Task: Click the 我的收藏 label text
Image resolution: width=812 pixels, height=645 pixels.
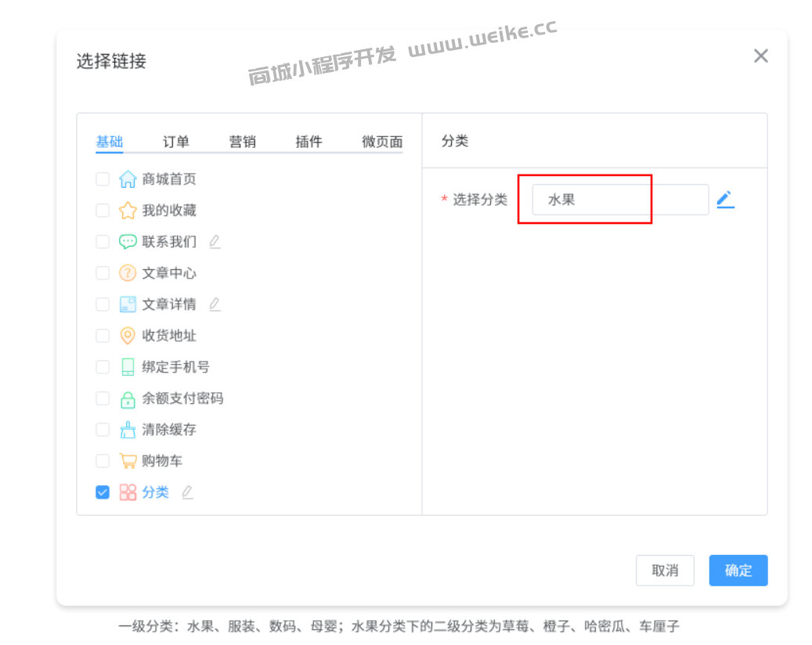Action: (169, 210)
